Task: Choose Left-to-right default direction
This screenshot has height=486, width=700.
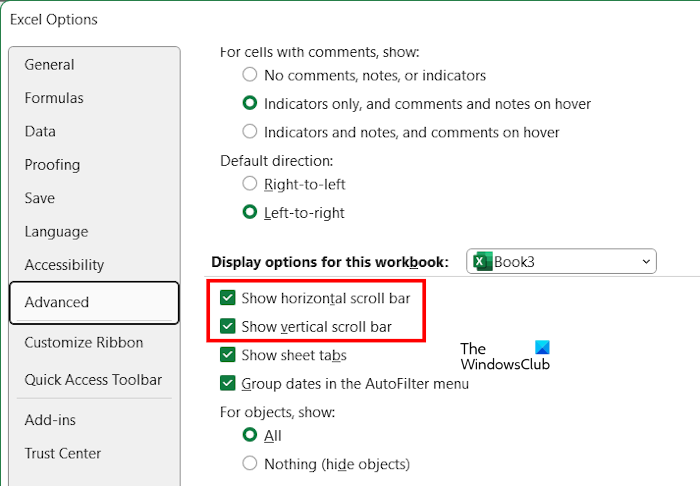Action: coord(250,212)
